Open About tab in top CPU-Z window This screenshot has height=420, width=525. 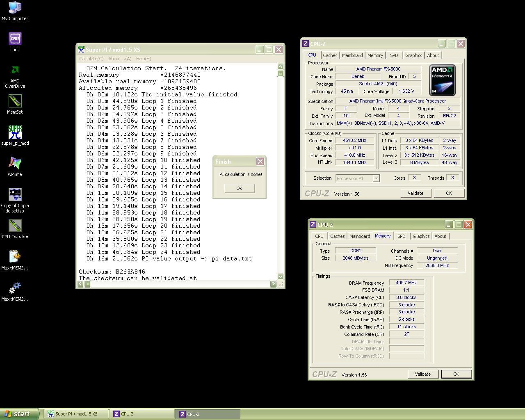click(x=433, y=55)
